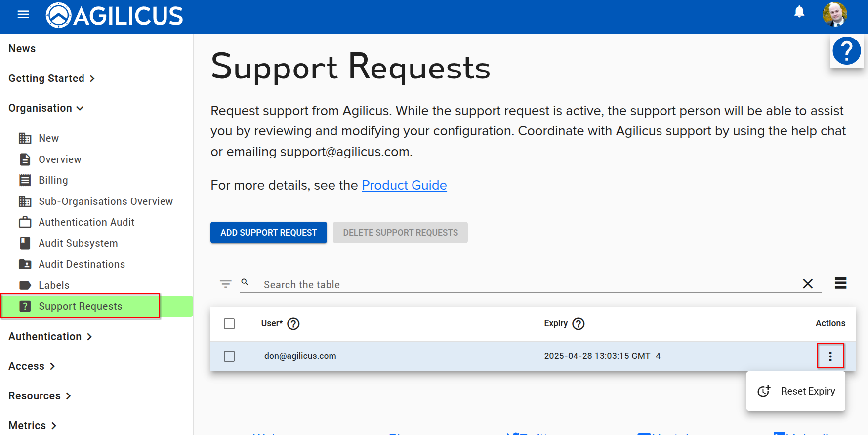Open the table column menu icon
Screen dimensions: 868x435
(x=840, y=283)
